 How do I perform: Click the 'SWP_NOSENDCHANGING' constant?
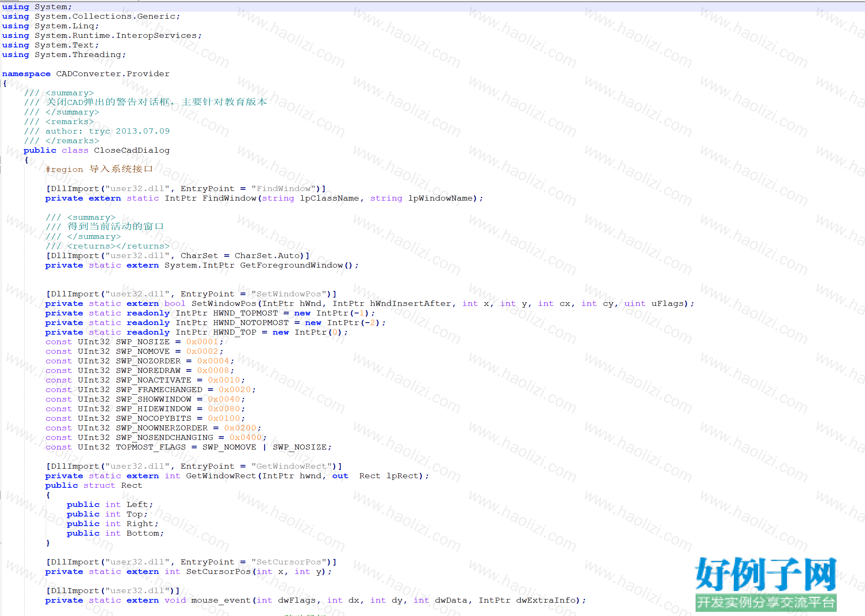point(164,437)
